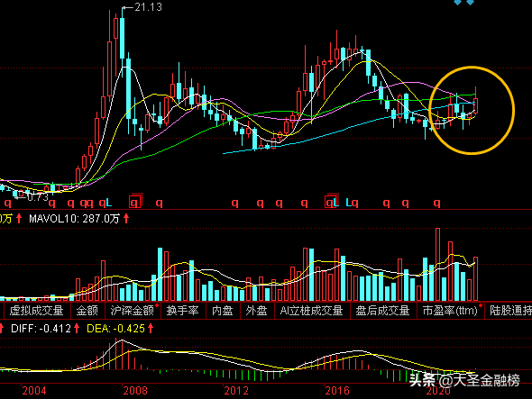This screenshot has width=532, height=399.
Task: Switch to the 虚拟成交量 indicator tab
Action: [x=36, y=311]
